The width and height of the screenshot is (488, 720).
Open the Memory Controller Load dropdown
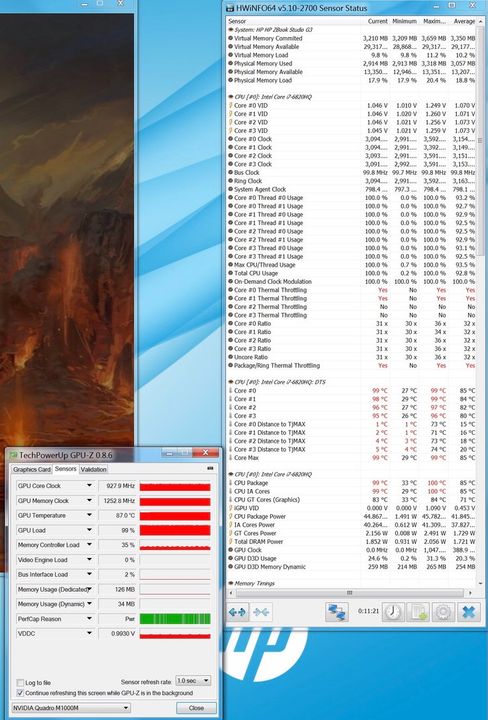tap(90, 545)
